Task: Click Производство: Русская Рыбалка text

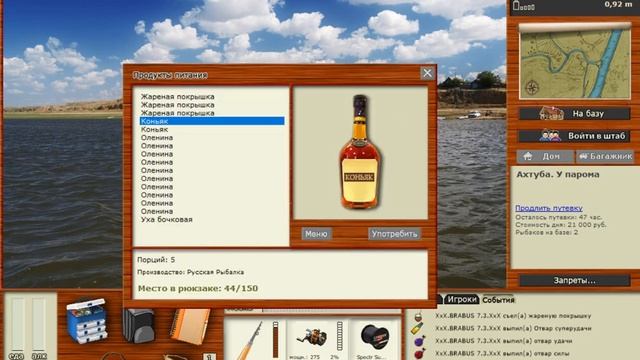Action: (191, 272)
